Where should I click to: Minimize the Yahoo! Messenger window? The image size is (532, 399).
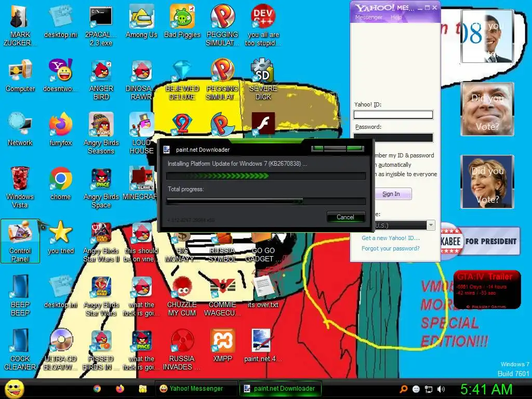click(420, 8)
